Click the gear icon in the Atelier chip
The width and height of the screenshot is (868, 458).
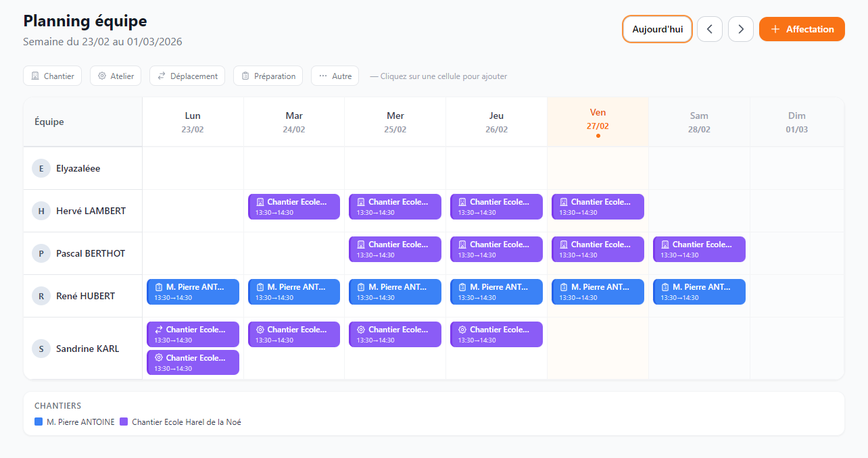pos(102,76)
